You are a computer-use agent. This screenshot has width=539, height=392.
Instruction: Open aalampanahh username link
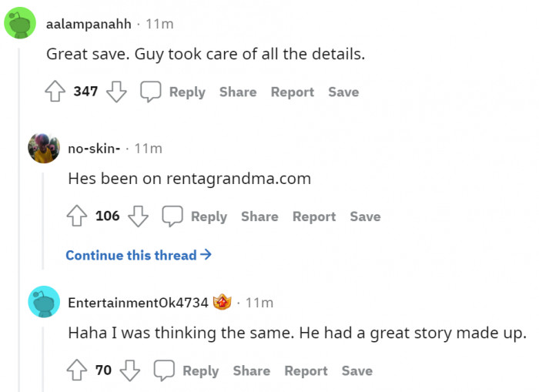click(x=89, y=24)
